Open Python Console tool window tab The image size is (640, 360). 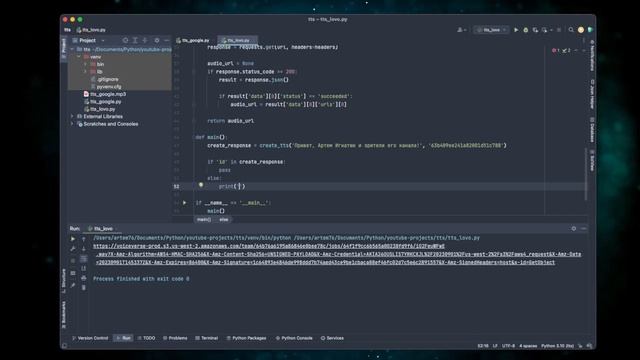[294, 338]
